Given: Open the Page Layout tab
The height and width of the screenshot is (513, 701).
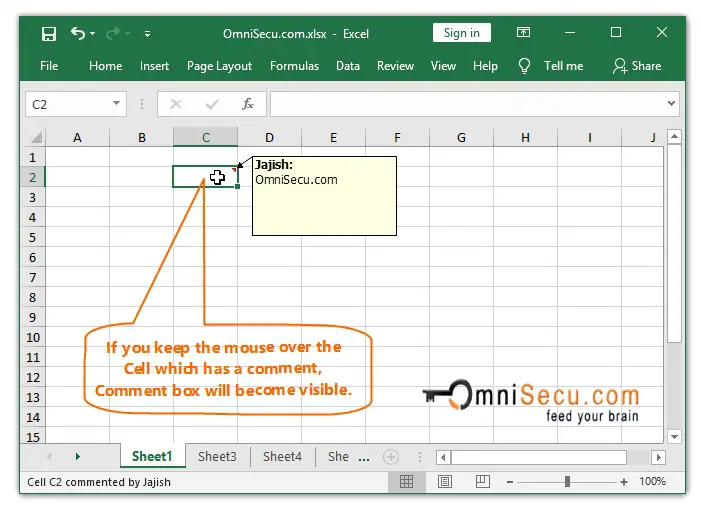Looking at the screenshot, I should [x=220, y=66].
